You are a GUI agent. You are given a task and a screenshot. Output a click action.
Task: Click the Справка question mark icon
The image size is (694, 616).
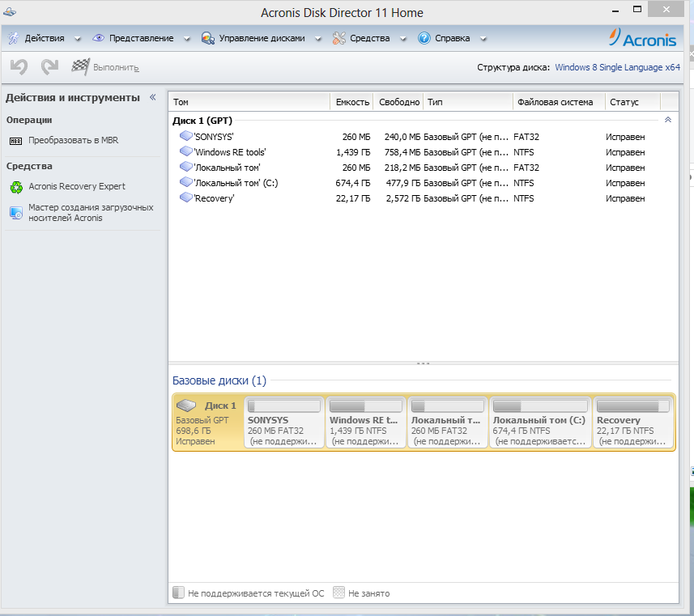point(424,38)
